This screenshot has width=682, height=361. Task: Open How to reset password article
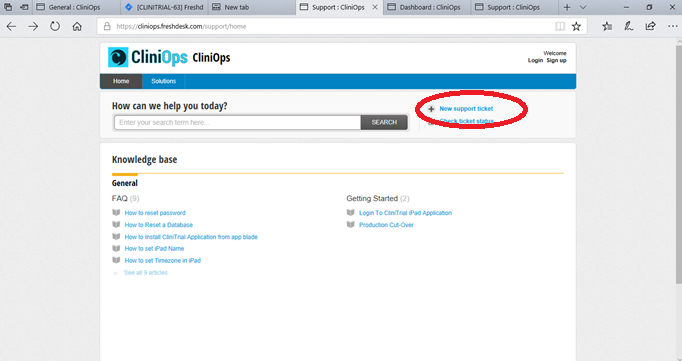click(155, 213)
